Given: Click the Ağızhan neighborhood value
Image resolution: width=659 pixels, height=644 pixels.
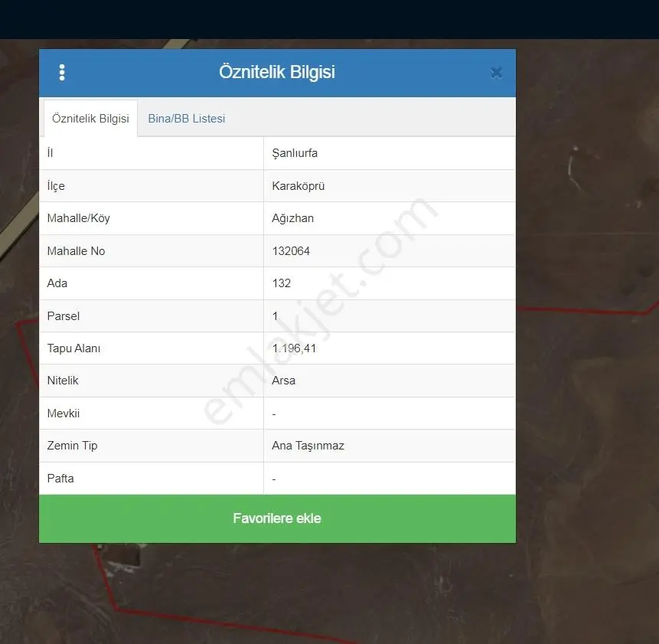Looking at the screenshot, I should [x=293, y=218].
